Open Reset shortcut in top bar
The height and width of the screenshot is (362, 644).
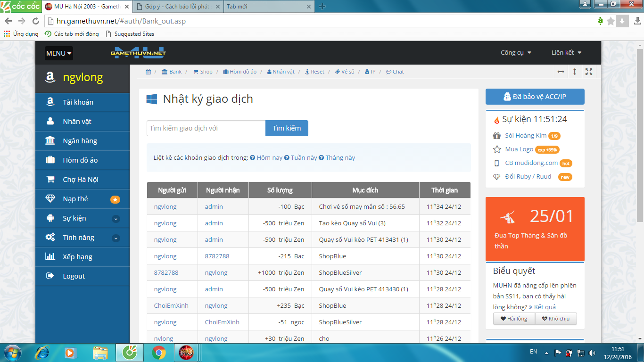click(x=314, y=72)
